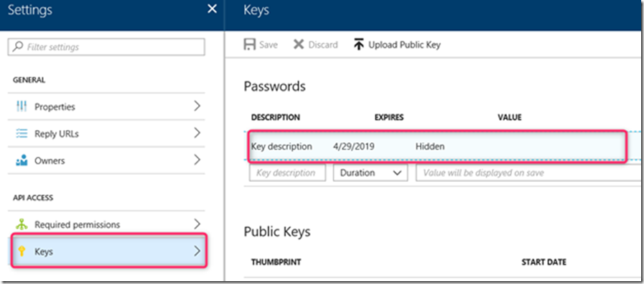Click the Properties sliders icon
The height and width of the screenshot is (284, 644).
tap(21, 106)
